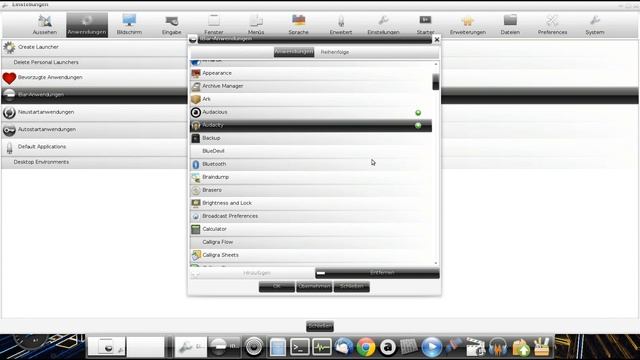640x360 pixels.
Task: Select the Anwendungen category in the toolbar
Action: click(87, 25)
